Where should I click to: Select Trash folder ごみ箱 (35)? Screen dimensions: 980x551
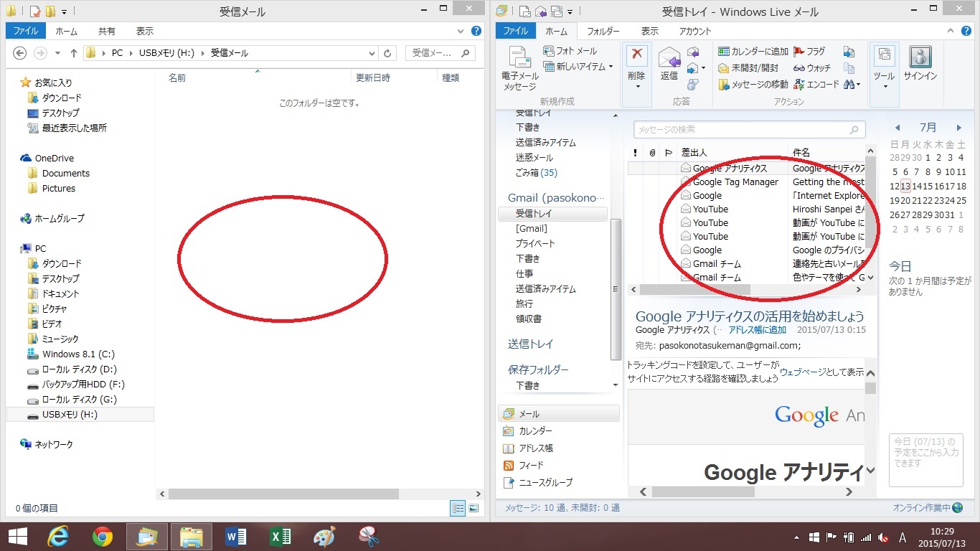pos(536,173)
